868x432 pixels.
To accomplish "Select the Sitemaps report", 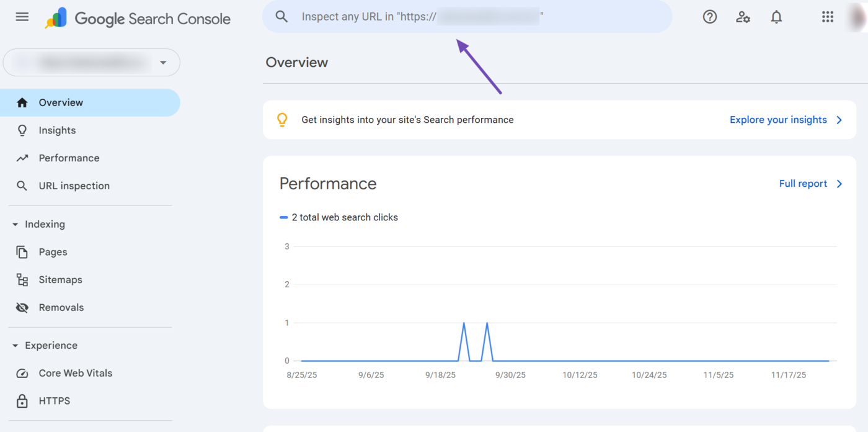I will click(x=60, y=279).
